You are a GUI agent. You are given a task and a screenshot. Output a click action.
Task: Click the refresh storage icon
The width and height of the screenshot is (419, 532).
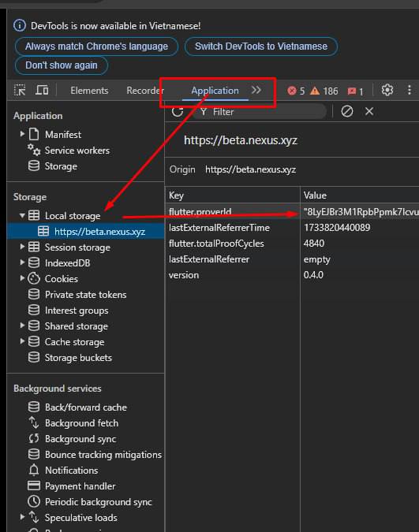(178, 111)
